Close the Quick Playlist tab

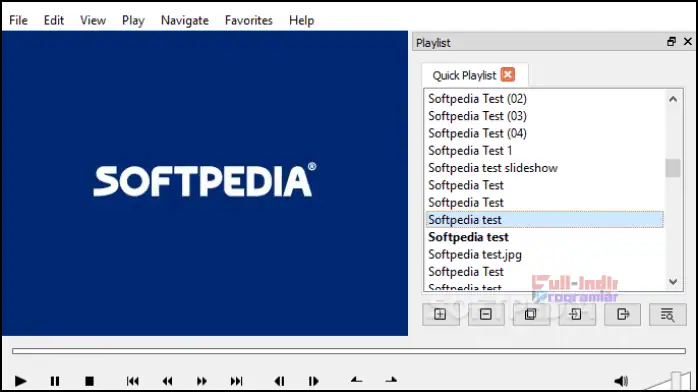pyautogui.click(x=507, y=75)
